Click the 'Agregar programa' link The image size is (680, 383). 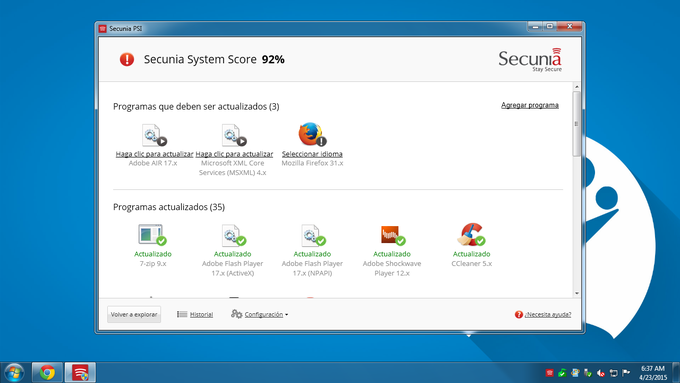530,105
